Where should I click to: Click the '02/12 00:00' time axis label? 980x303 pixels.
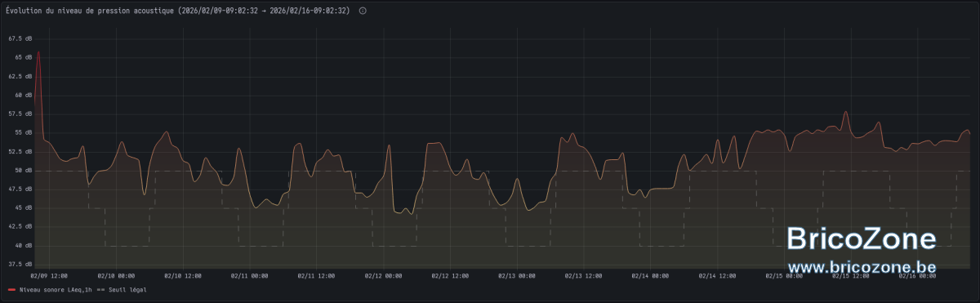pos(384,276)
